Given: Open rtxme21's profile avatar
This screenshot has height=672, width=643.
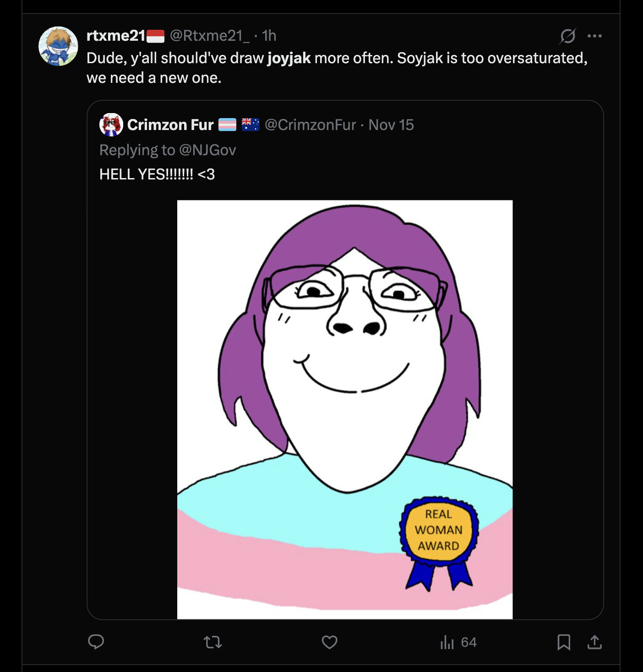Looking at the screenshot, I should pyautogui.click(x=58, y=46).
